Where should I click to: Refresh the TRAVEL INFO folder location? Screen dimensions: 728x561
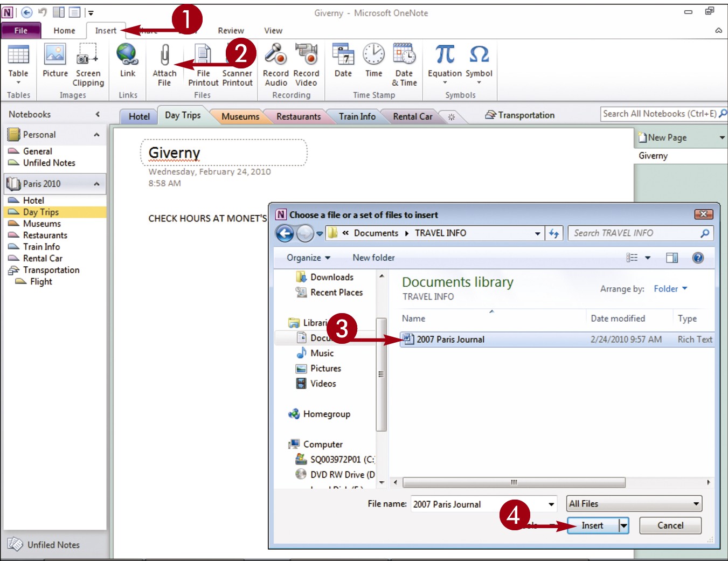(x=554, y=233)
